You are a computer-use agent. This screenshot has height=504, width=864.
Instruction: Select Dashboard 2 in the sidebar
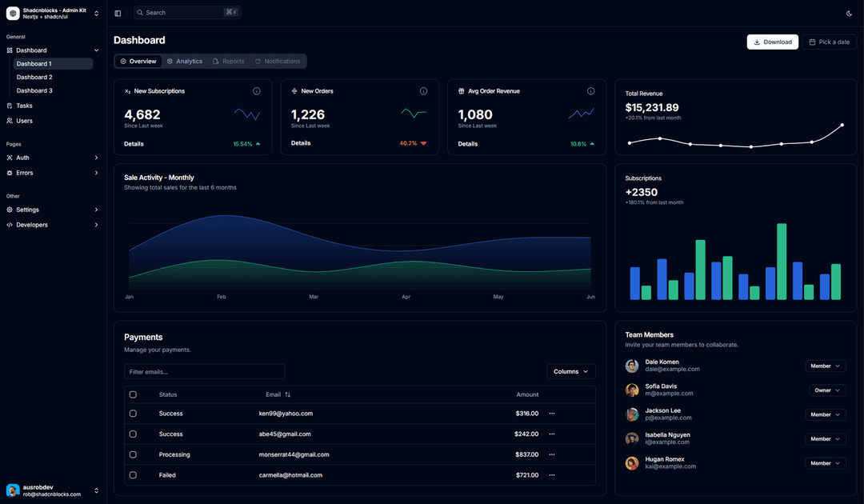click(34, 77)
